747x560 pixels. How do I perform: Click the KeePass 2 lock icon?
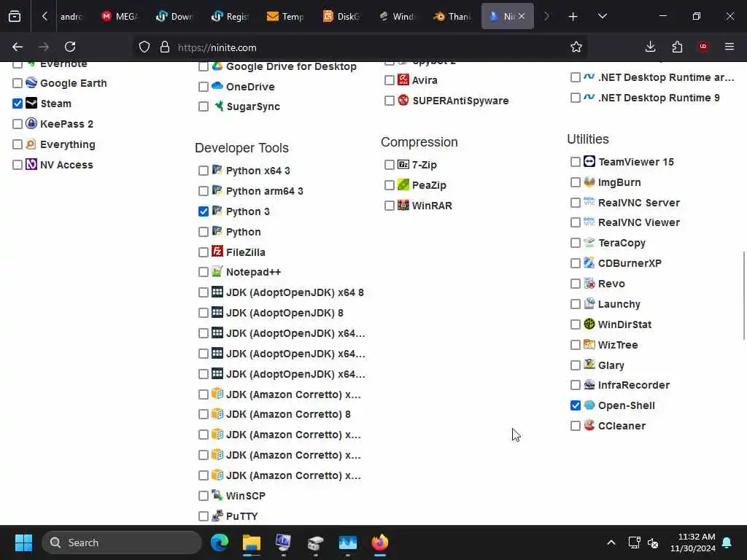[31, 123]
